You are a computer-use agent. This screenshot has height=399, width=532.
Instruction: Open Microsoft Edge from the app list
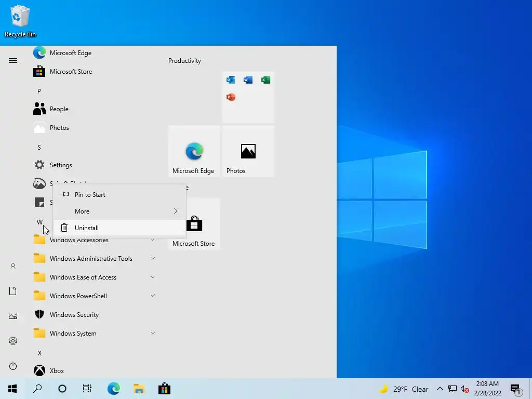(94, 53)
